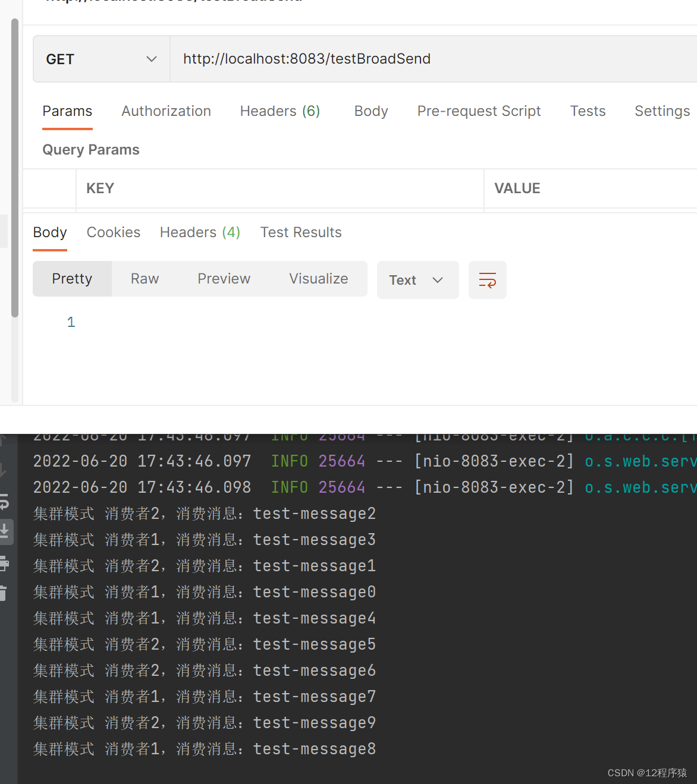The width and height of the screenshot is (697, 784).
Task: Select the response Cookies tab
Action: coord(114,232)
